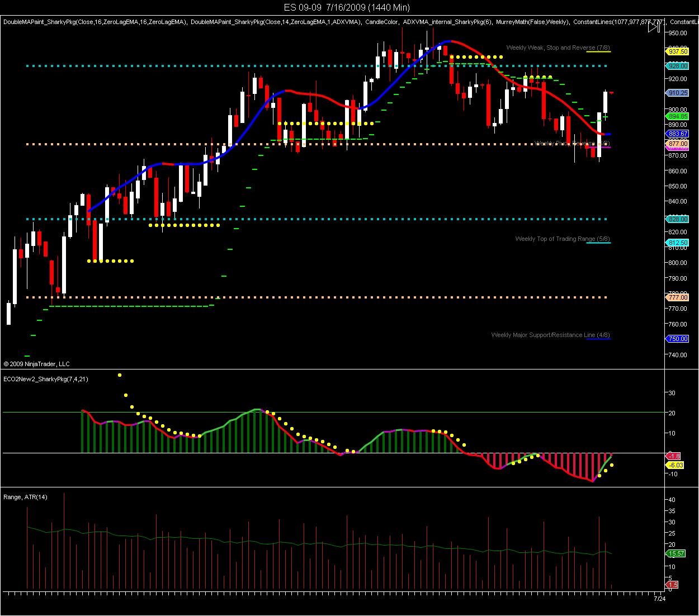Click the 877.00 orange price marker
This screenshot has width=699, height=616.
677,144
